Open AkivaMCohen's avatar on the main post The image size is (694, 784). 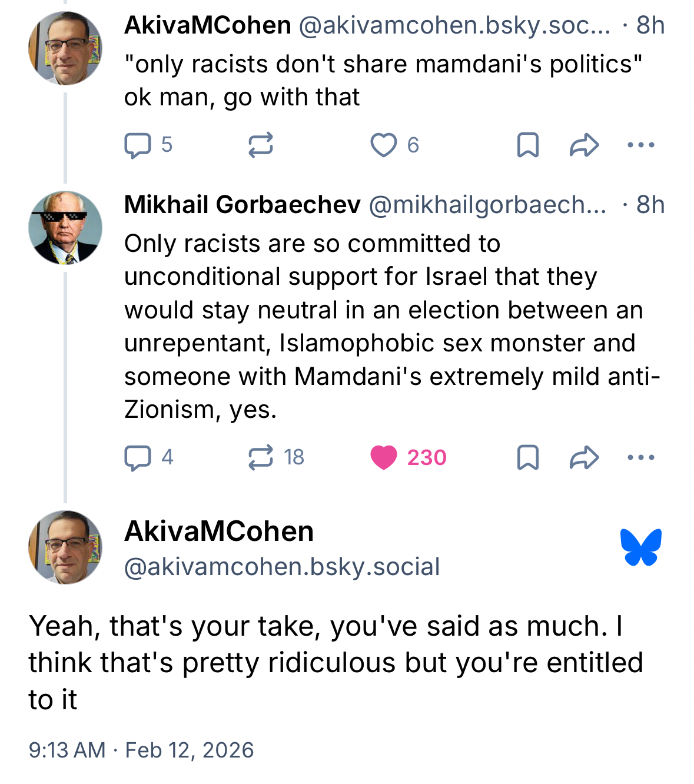pyautogui.click(x=65, y=547)
